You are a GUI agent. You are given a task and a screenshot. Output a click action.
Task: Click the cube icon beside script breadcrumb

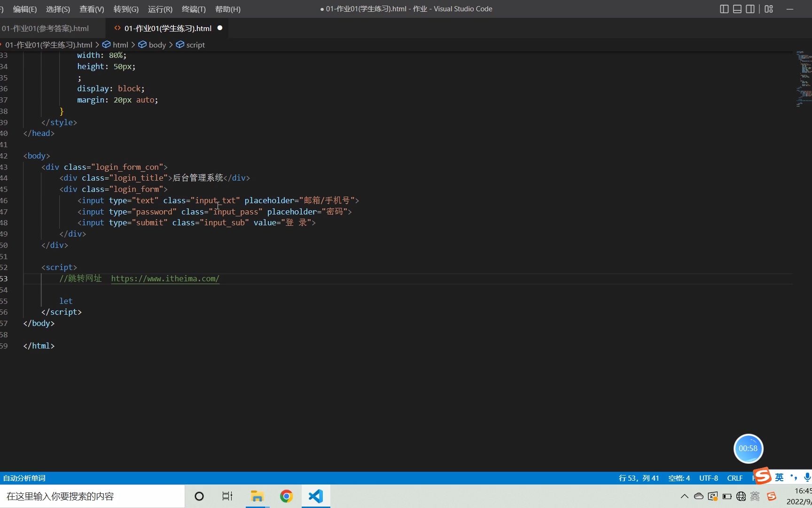click(180, 45)
